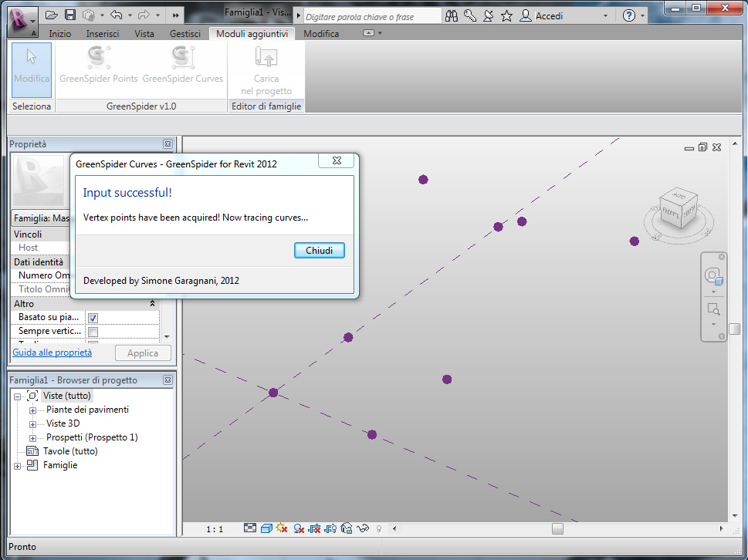This screenshot has height=560, width=748.
Task: Click the Save floppy disk icon
Action: coord(70,15)
